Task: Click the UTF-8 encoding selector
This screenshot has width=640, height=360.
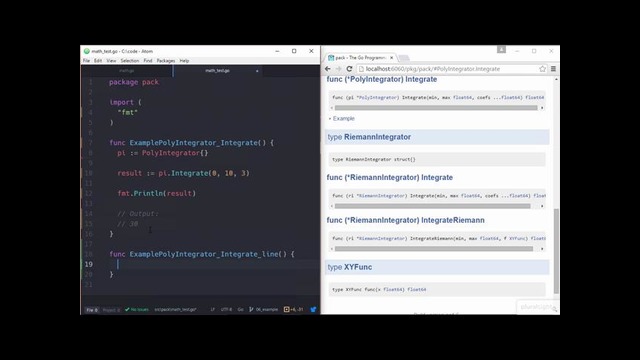Action: [226, 309]
